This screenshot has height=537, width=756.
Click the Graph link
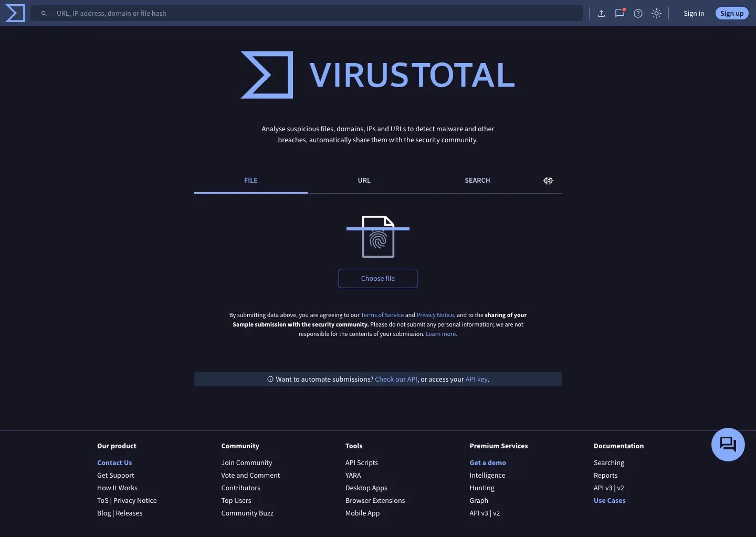click(x=479, y=501)
